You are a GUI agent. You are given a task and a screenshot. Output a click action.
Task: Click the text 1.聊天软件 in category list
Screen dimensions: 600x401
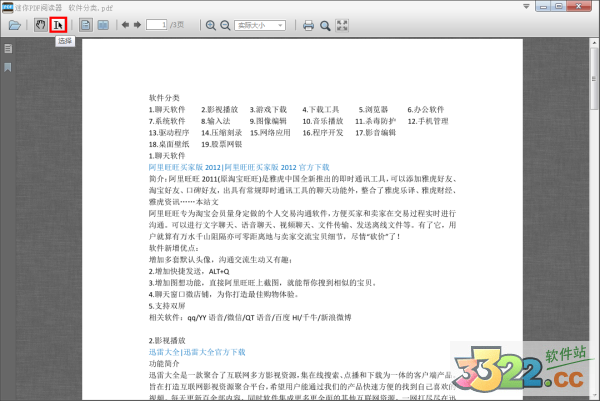point(167,109)
